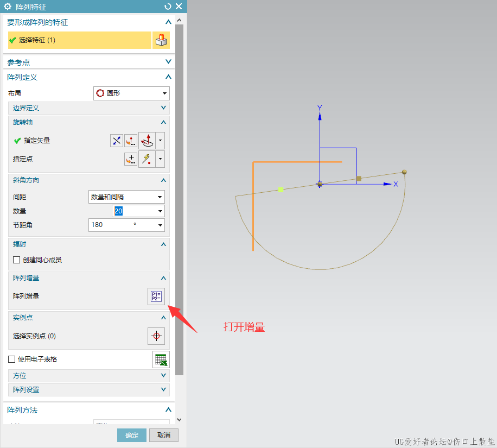Open the 布局 圆形 layout dropdown
This screenshot has width=497, height=448.
pos(131,93)
